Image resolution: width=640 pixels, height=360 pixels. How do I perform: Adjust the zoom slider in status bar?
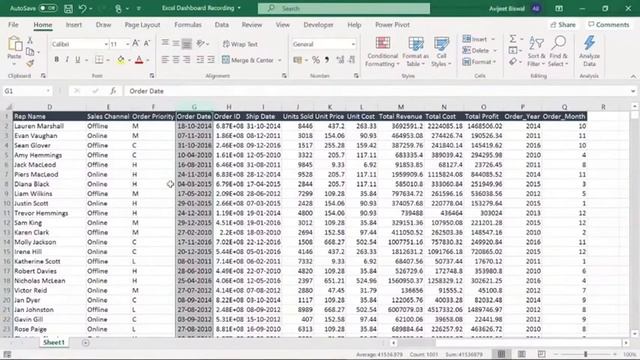[585, 354]
